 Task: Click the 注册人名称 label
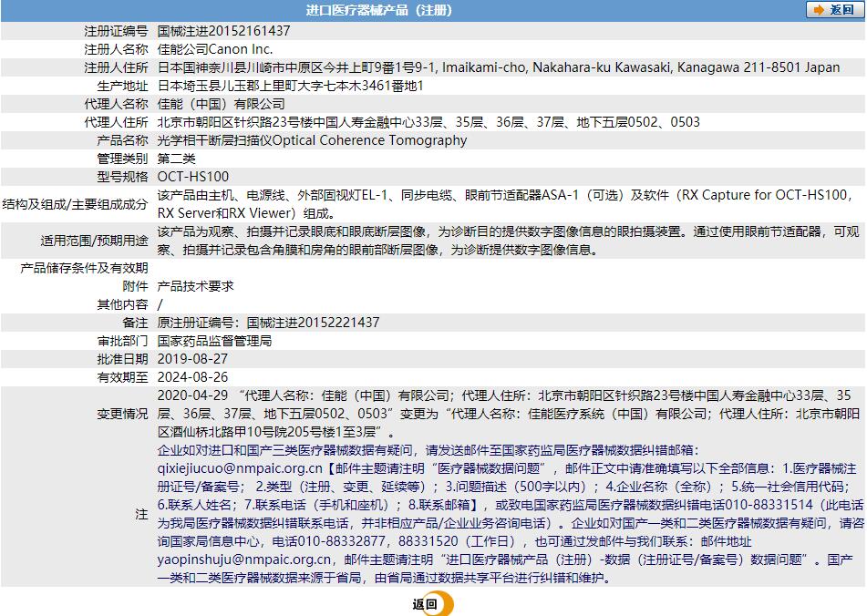tap(116, 49)
